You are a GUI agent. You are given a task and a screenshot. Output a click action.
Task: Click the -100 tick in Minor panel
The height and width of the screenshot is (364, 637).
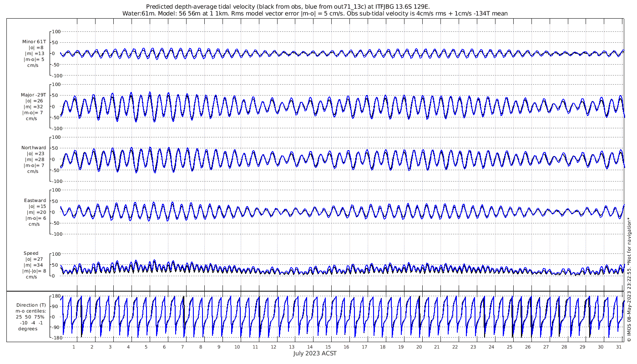pyautogui.click(x=56, y=76)
